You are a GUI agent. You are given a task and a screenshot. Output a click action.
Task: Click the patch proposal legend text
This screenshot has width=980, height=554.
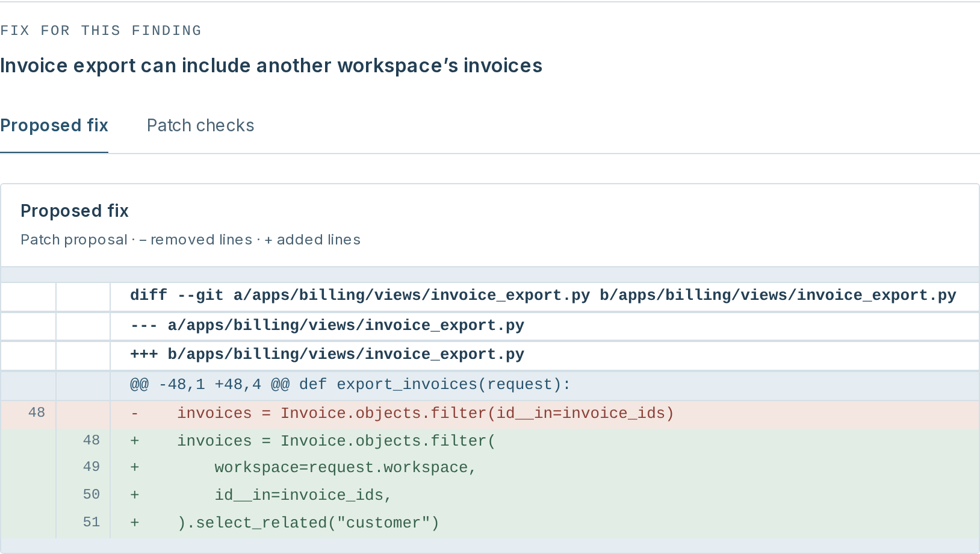click(190, 240)
